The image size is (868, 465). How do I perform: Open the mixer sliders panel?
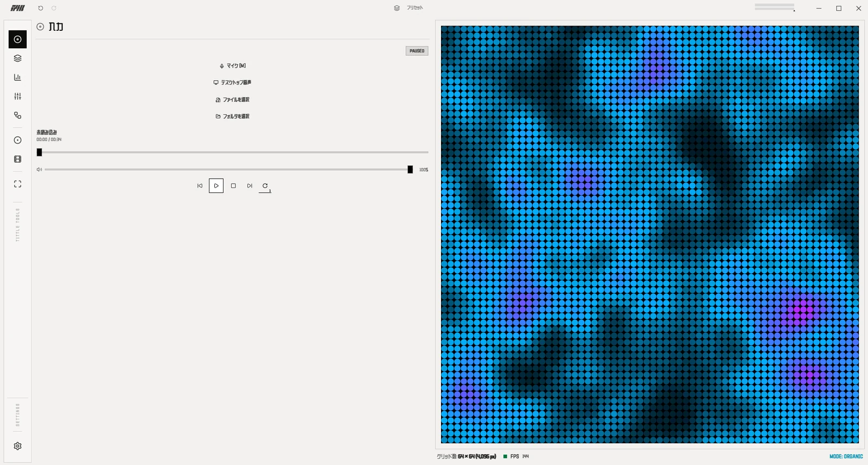pyautogui.click(x=17, y=96)
